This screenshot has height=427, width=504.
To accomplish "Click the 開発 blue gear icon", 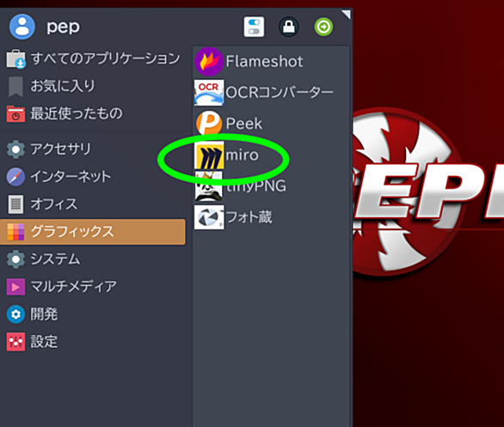I will (15, 314).
